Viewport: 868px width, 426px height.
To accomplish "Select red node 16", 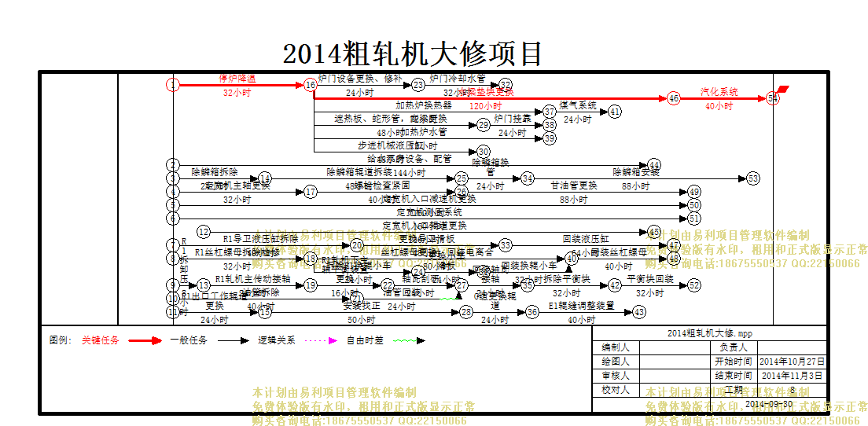I will coord(311,85).
